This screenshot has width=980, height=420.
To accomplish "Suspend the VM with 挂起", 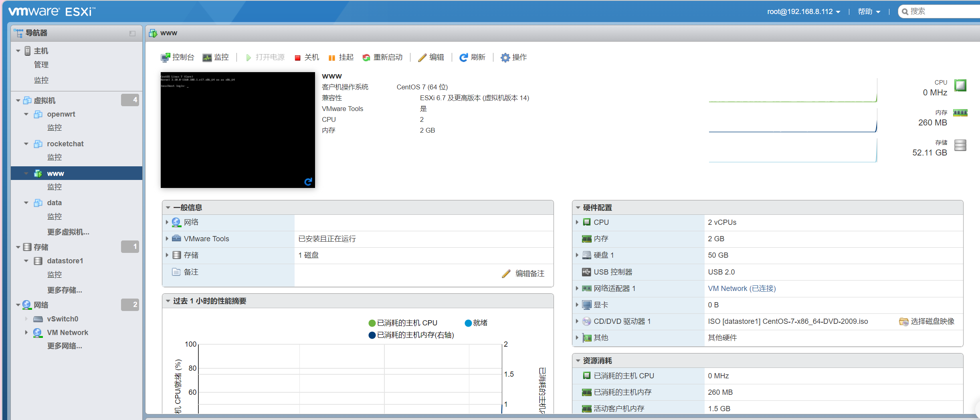I will coord(341,57).
